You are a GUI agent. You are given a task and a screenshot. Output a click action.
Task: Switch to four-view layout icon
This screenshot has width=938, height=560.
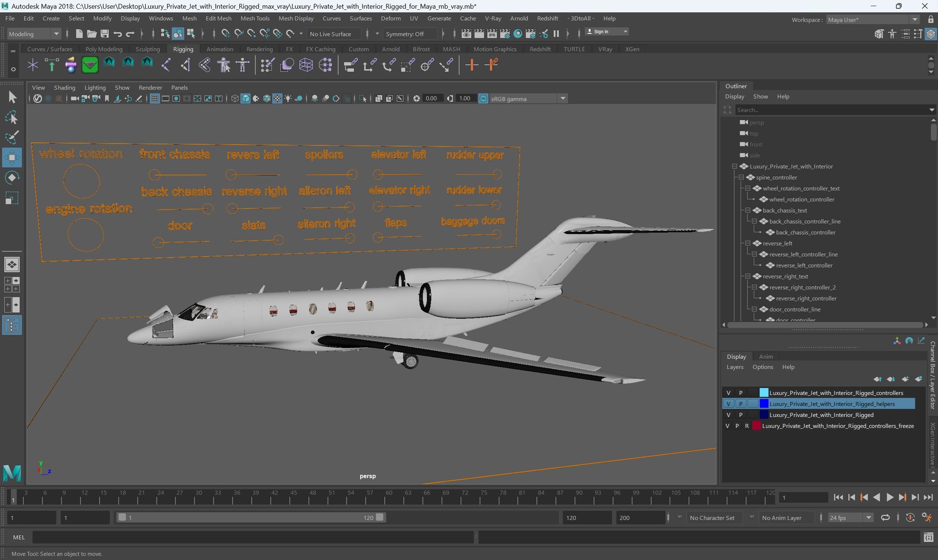[x=11, y=285]
